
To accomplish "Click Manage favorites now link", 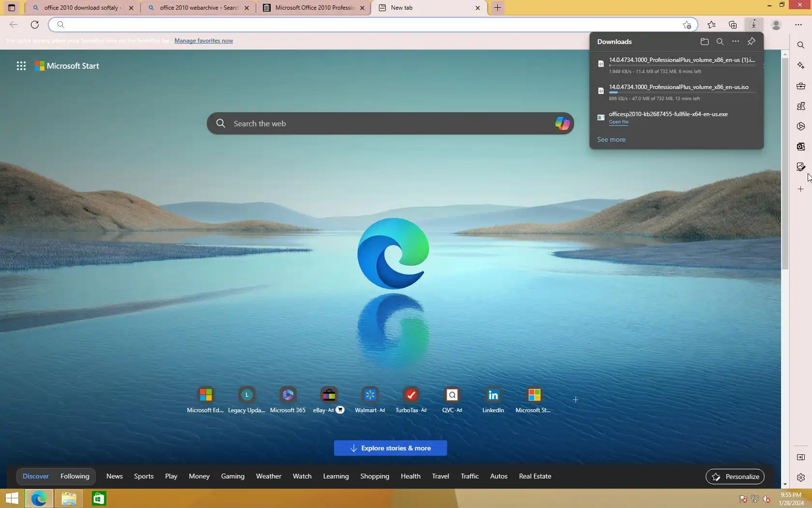I will pos(203,41).
